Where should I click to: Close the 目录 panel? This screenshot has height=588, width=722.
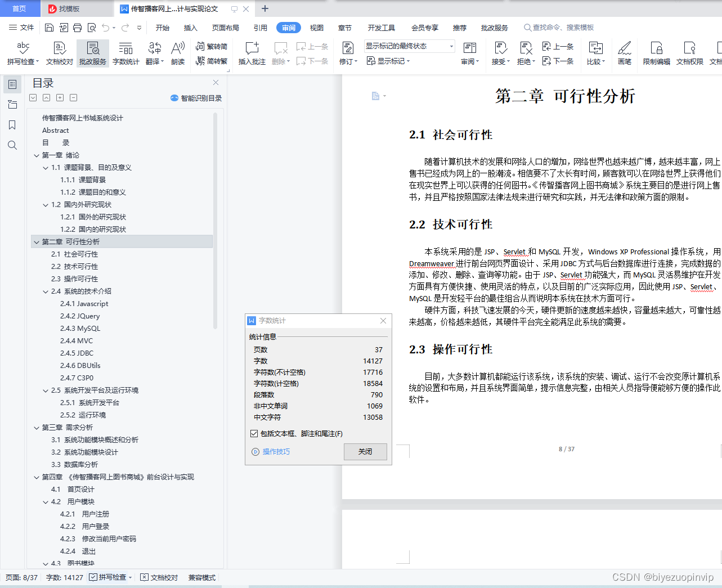click(216, 83)
